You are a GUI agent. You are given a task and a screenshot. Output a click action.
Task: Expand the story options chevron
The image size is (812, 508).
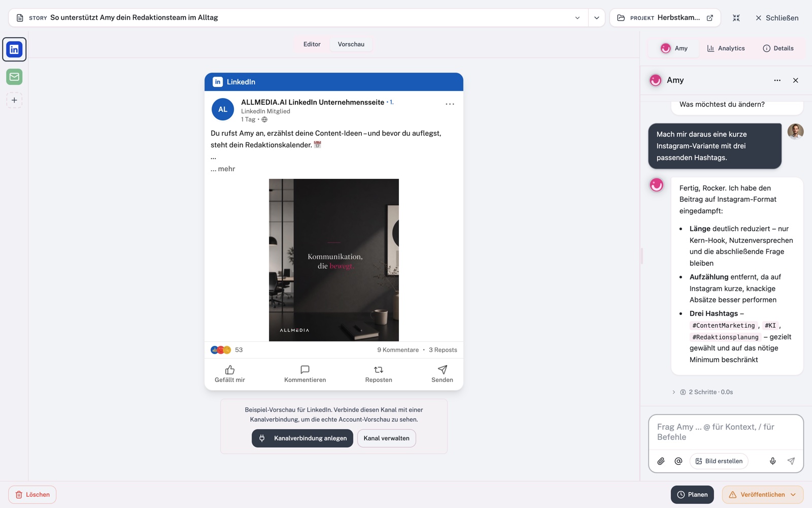point(597,18)
